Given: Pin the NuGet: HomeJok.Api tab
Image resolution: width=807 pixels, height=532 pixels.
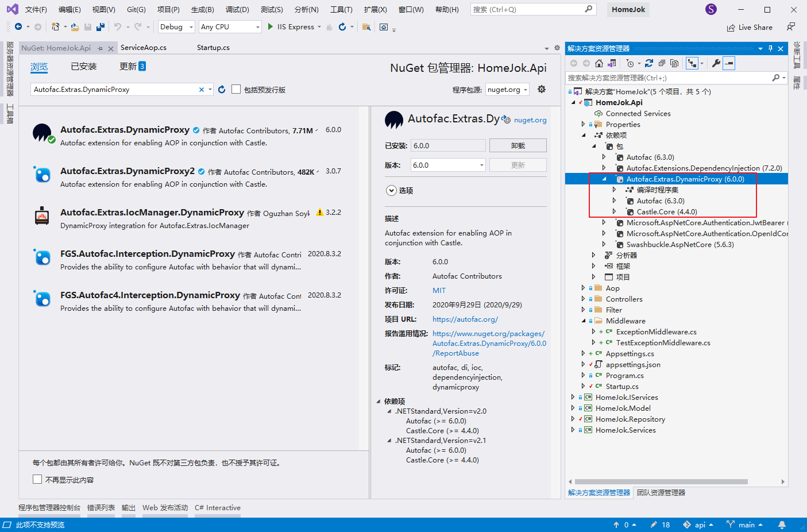Looking at the screenshot, I should [x=100, y=48].
